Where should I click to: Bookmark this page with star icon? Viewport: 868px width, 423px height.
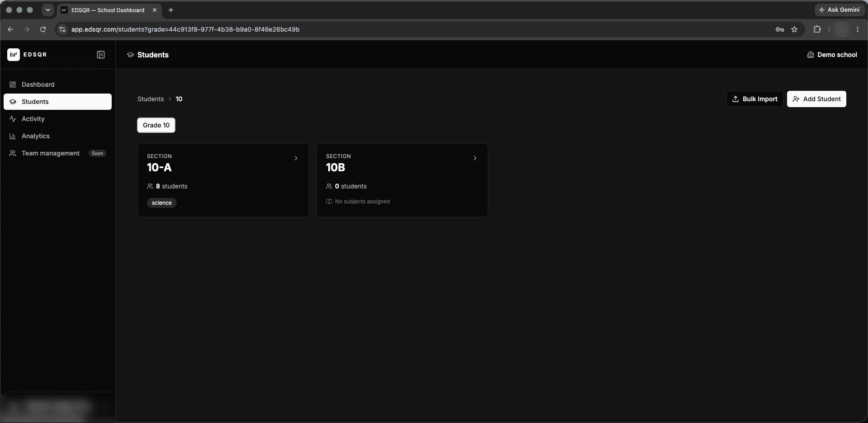point(794,29)
